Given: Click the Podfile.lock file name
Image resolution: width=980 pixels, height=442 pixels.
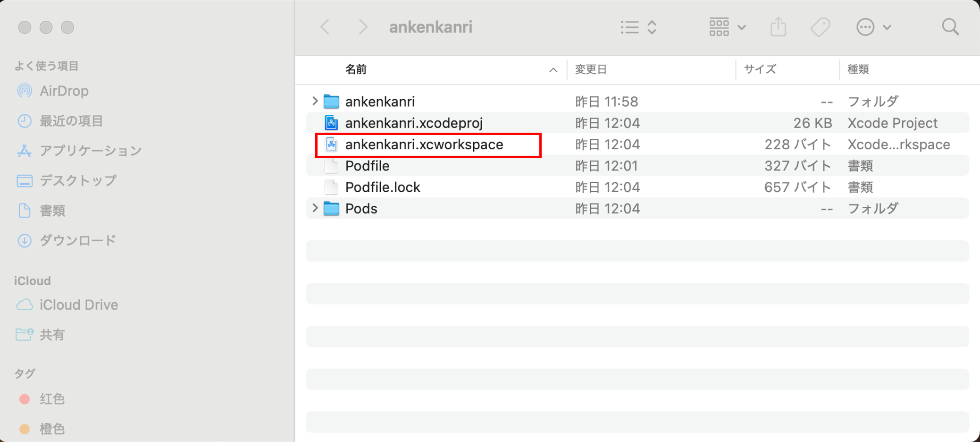Looking at the screenshot, I should (x=383, y=187).
